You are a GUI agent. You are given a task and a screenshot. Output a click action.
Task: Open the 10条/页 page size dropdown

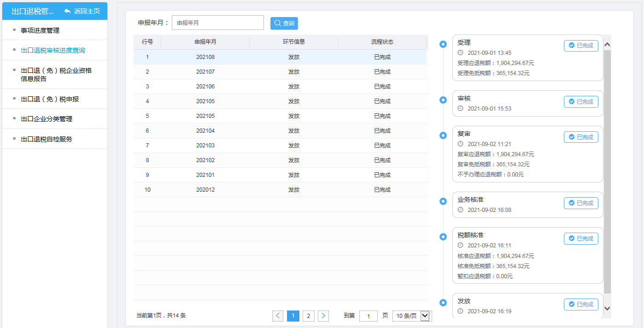[x=411, y=316]
